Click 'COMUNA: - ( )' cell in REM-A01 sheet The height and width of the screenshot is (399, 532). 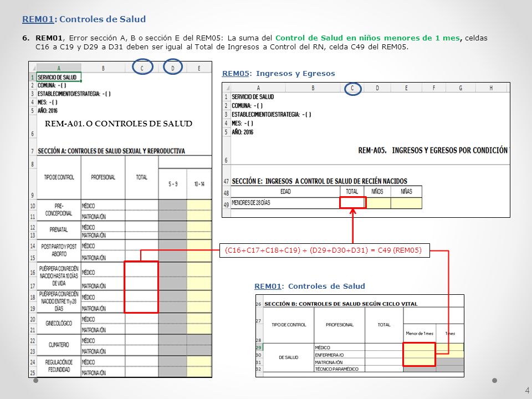(52, 85)
